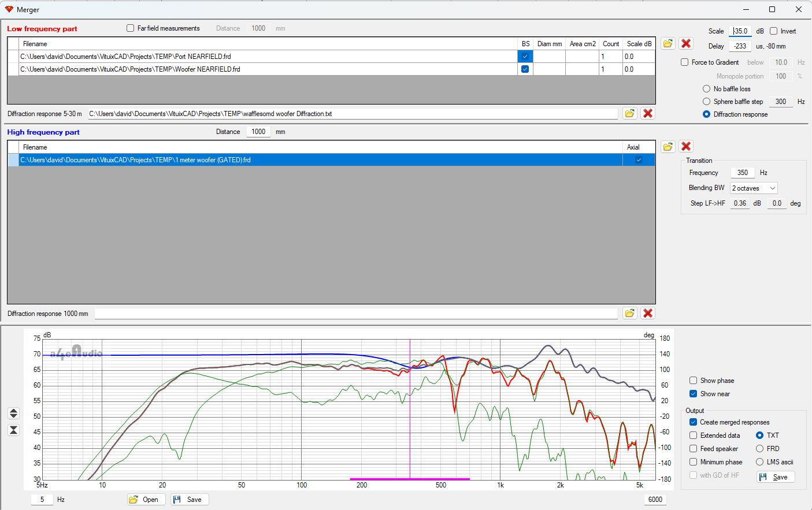Click the Merger app icon in title bar
812x510 pixels.
(9, 9)
